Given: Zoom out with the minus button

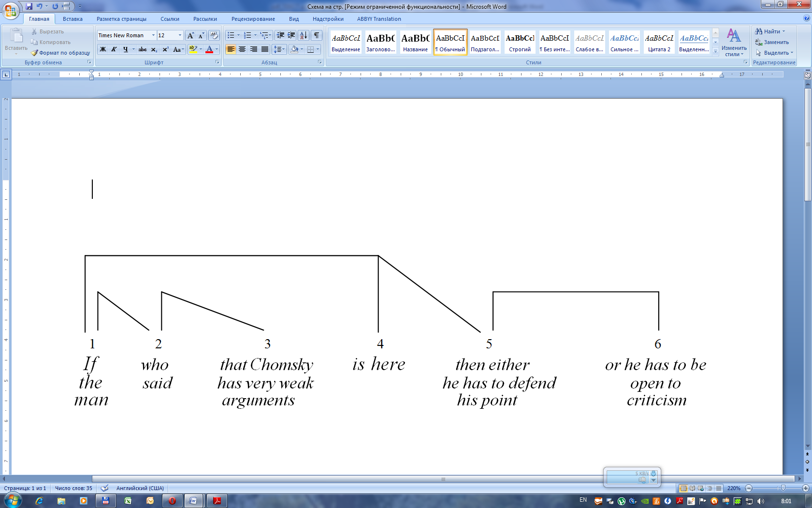Looking at the screenshot, I should click(x=749, y=488).
